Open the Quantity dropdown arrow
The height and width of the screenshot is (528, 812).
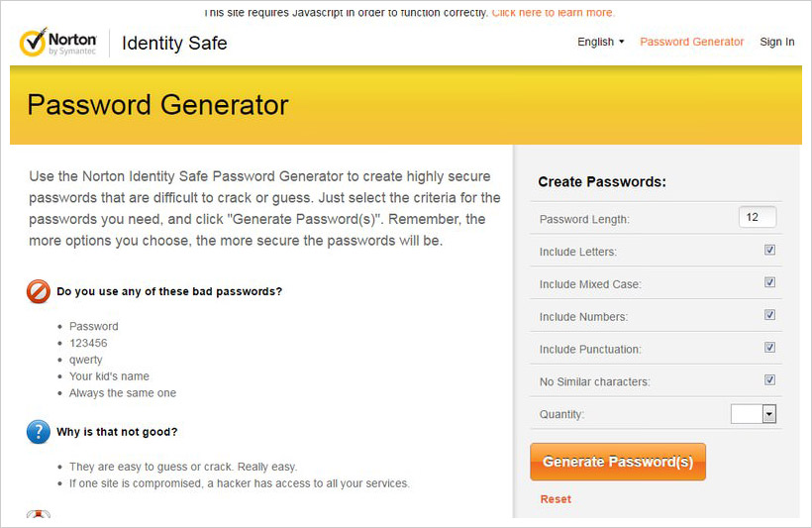pyautogui.click(x=769, y=414)
